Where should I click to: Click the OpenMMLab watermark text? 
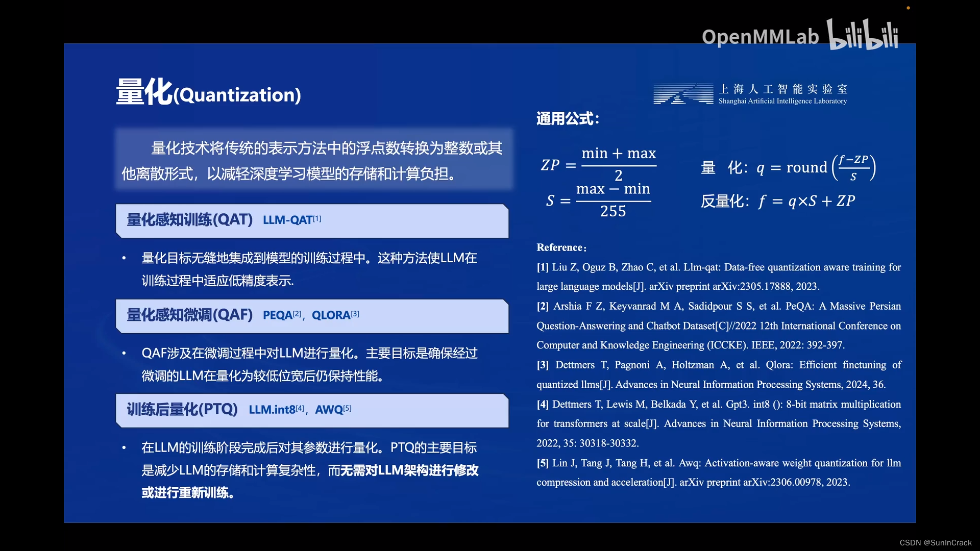point(760,37)
